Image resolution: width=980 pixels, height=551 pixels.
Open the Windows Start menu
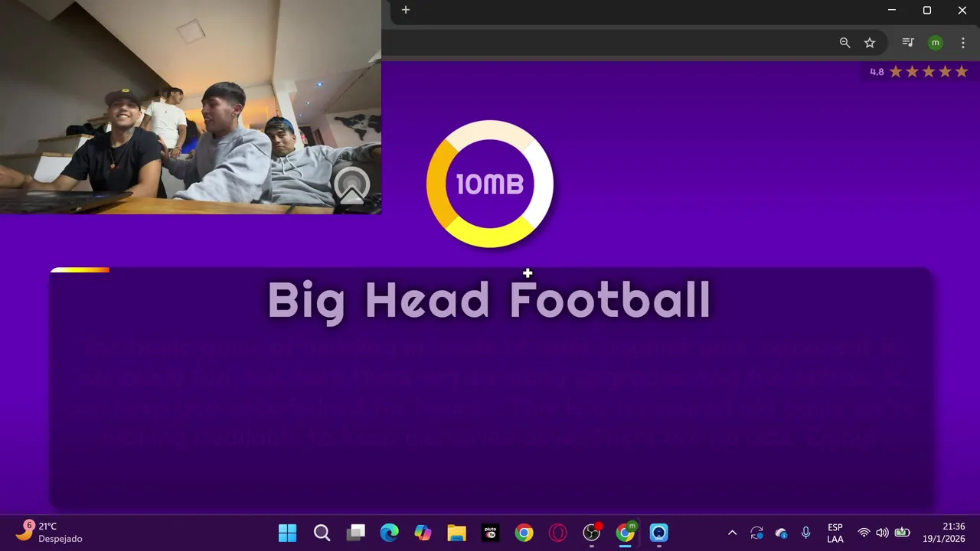(x=287, y=533)
